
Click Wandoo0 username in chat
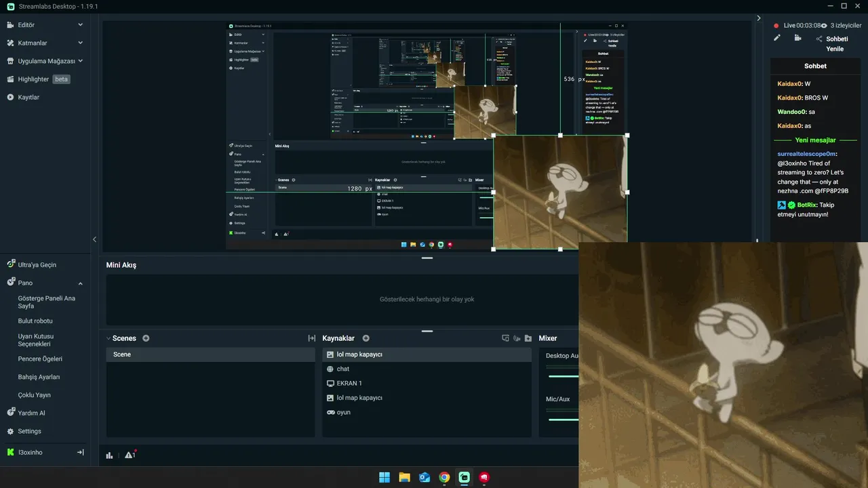click(791, 112)
